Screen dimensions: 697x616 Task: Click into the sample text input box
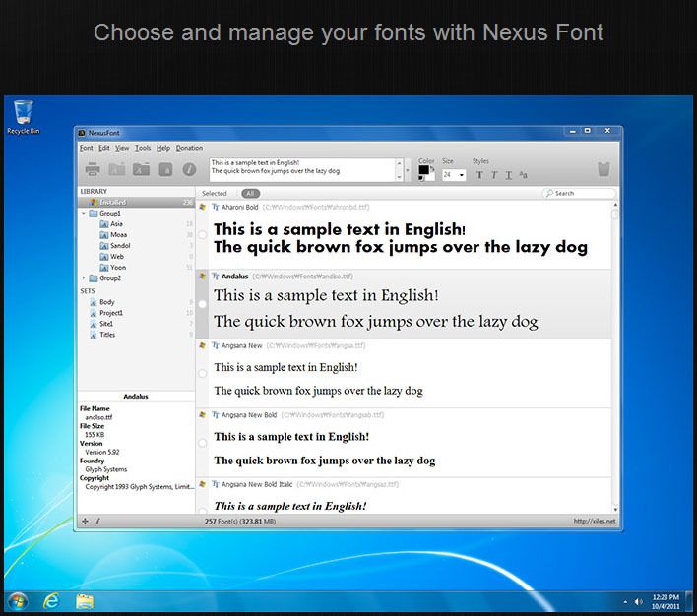click(x=302, y=170)
